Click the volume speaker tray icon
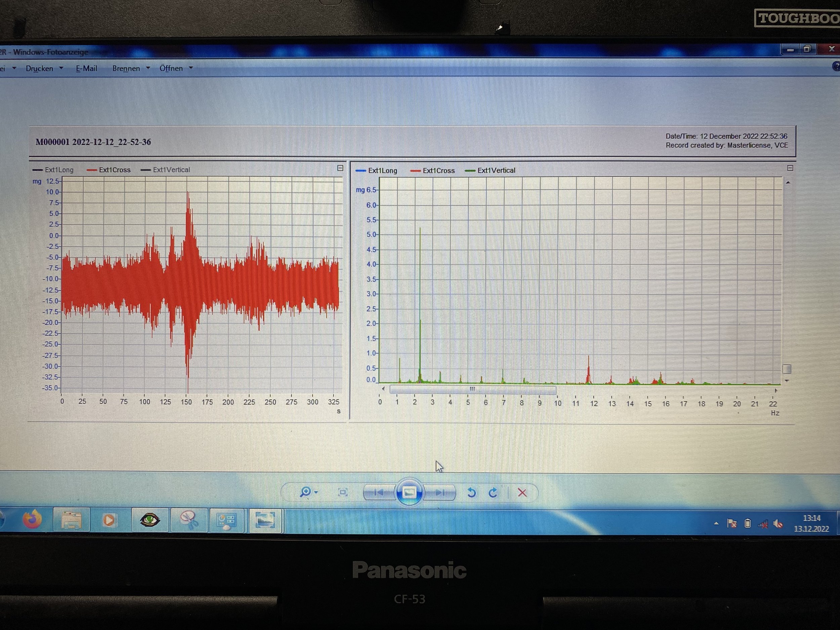840x630 pixels. [778, 524]
